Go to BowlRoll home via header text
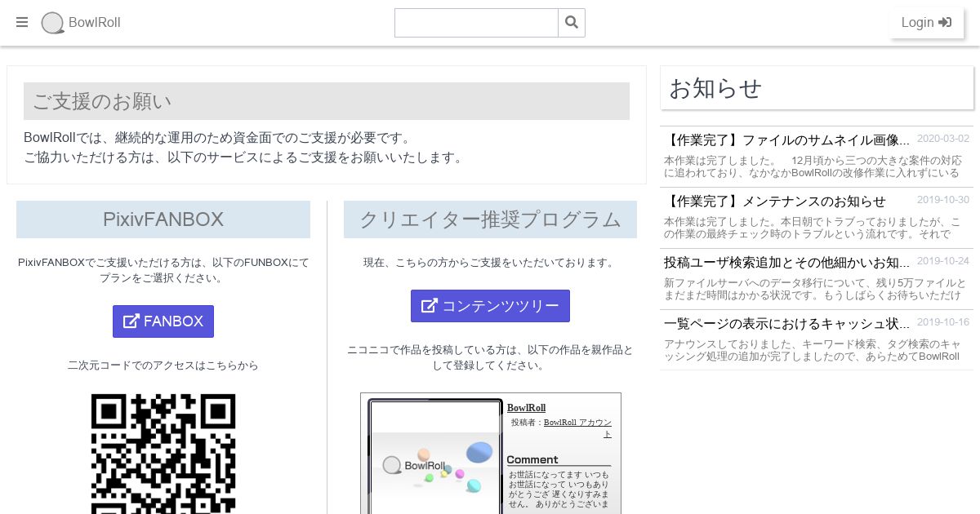This screenshot has width=980, height=514. pyautogui.click(x=95, y=23)
